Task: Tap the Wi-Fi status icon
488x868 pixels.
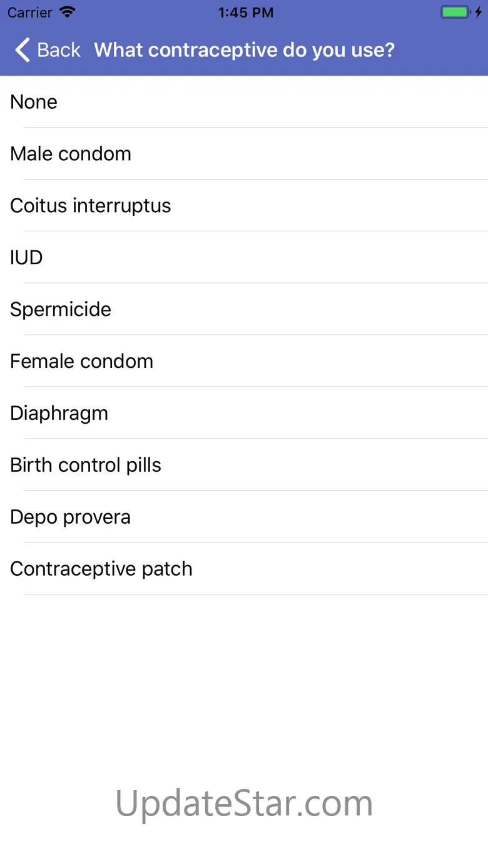Action: click(x=67, y=13)
